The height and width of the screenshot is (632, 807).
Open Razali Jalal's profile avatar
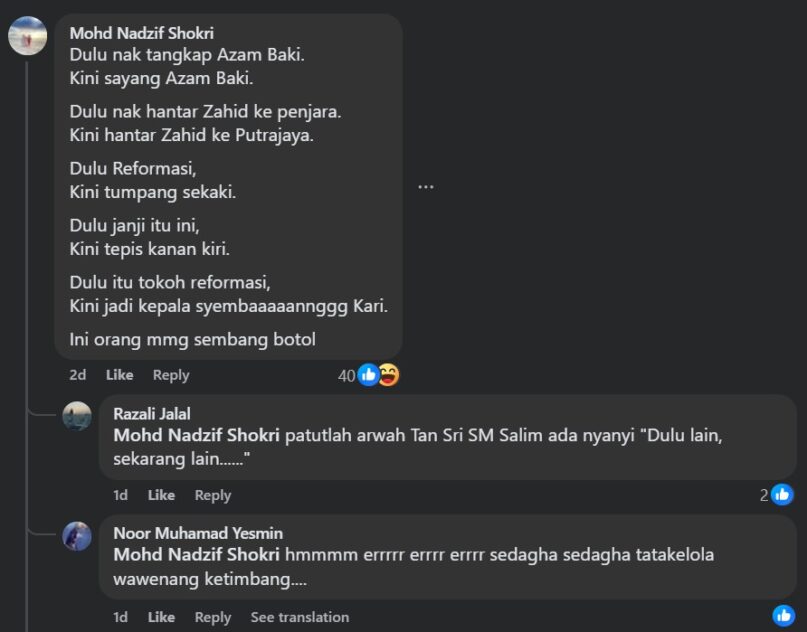(77, 415)
